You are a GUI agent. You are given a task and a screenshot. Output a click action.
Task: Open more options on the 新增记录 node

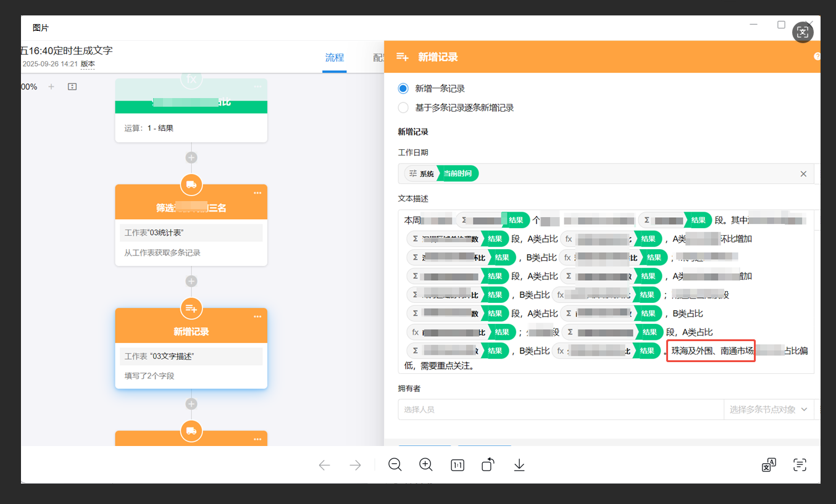click(x=257, y=316)
